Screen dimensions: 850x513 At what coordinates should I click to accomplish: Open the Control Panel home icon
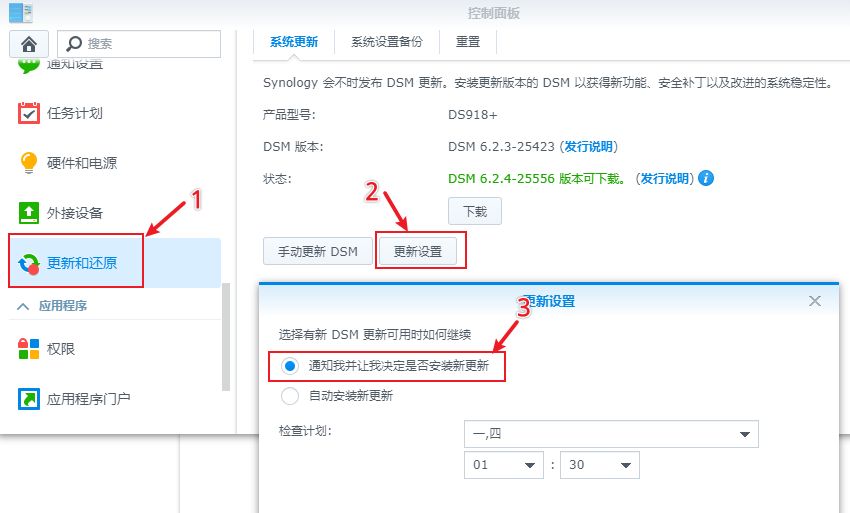(29, 43)
